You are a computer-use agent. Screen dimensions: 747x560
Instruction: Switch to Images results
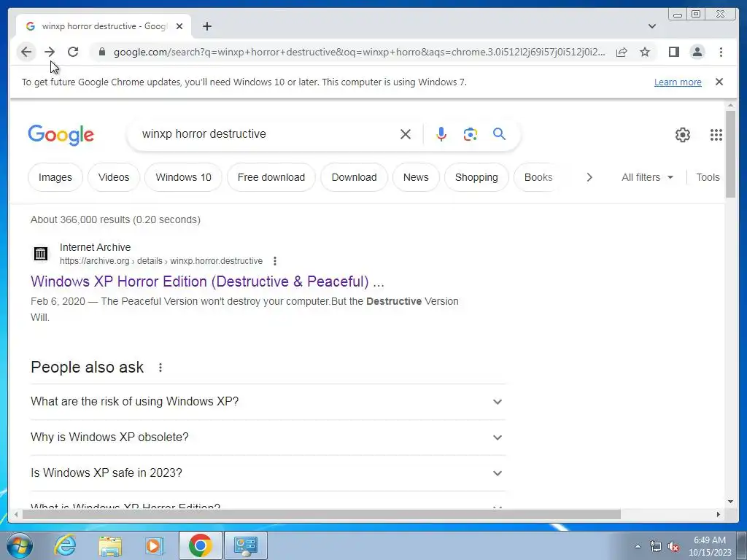(55, 177)
